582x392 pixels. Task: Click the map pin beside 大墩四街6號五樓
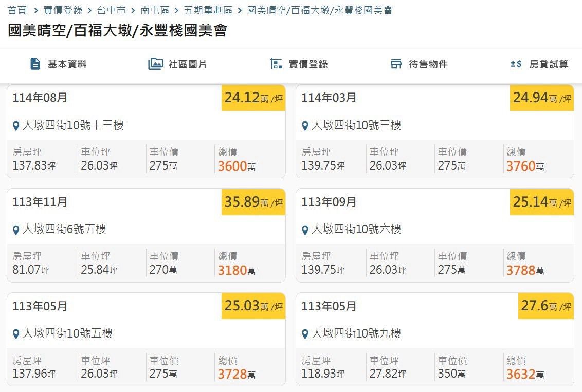[x=16, y=230]
